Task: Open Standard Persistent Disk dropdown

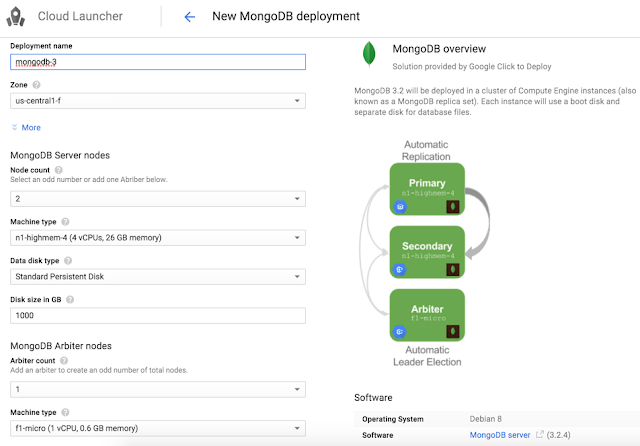Action: pyautogui.click(x=158, y=277)
